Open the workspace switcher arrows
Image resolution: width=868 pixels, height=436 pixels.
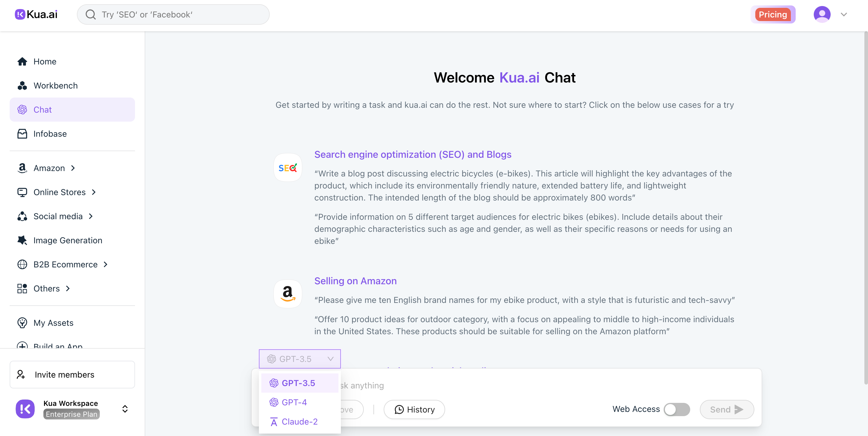tap(125, 409)
